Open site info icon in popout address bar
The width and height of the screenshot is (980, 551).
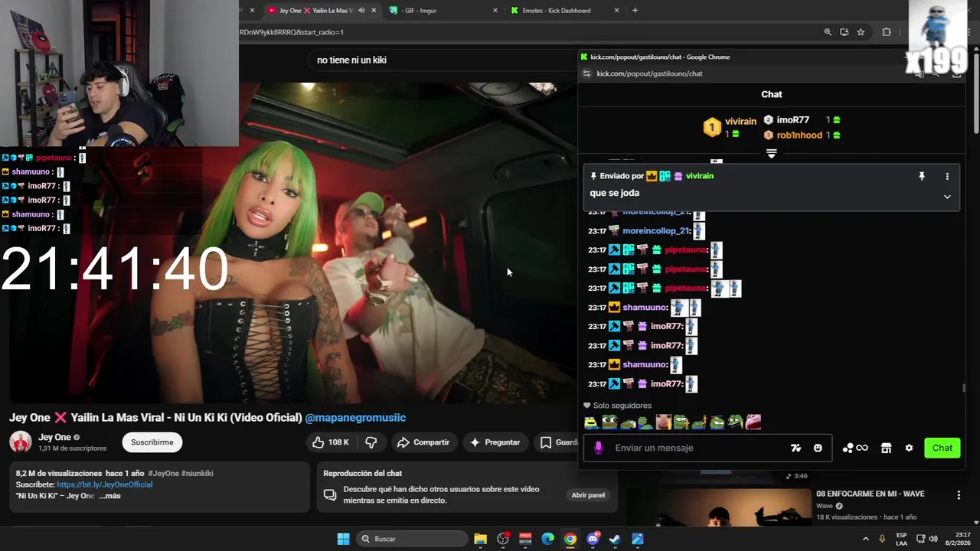[x=587, y=73]
